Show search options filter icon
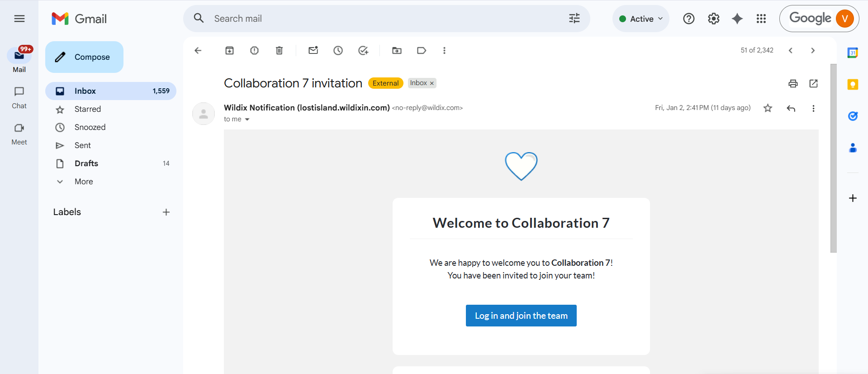Viewport: 868px width, 374px height. click(574, 19)
